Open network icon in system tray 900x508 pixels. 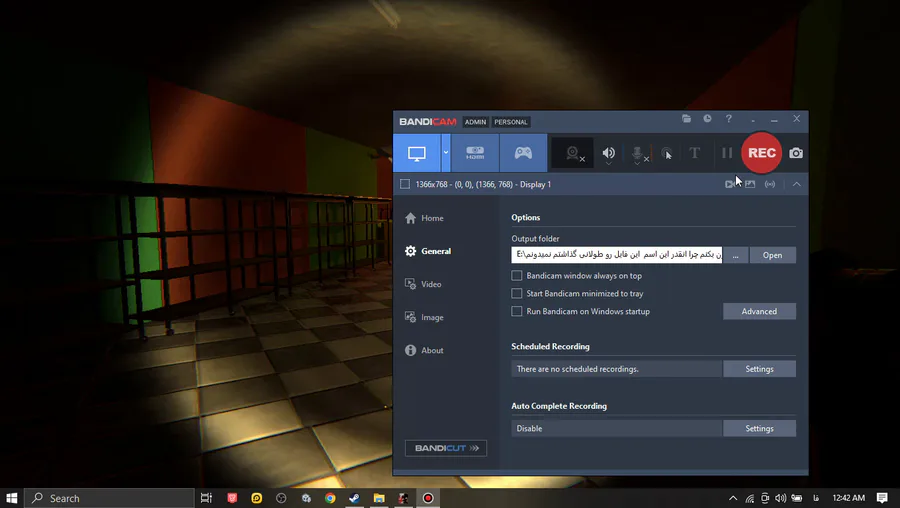coord(750,498)
